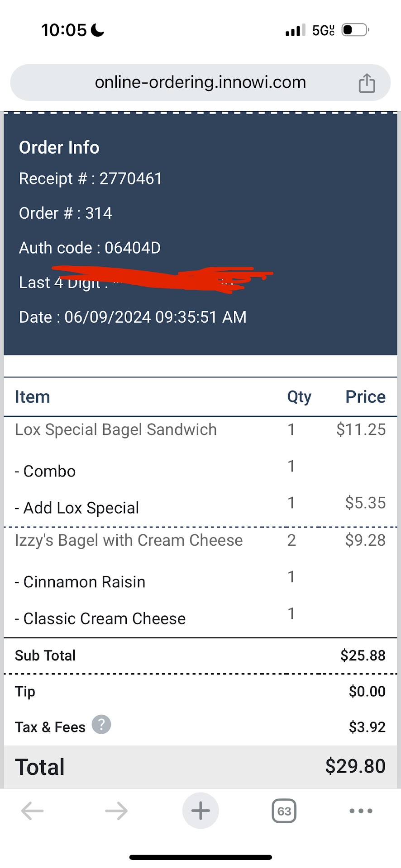Tap the forward arrow navigation icon

coord(116,811)
